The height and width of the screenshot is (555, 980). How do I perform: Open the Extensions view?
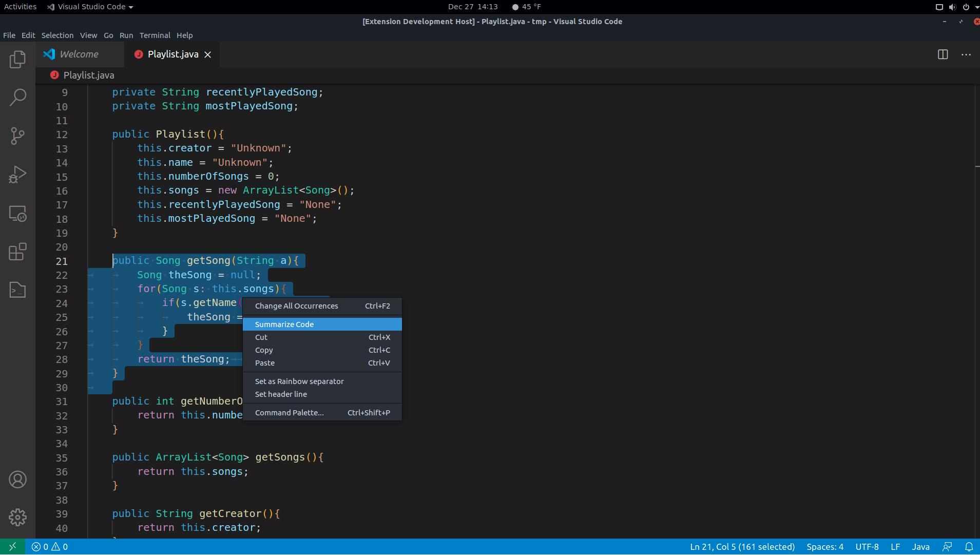pos(17,252)
